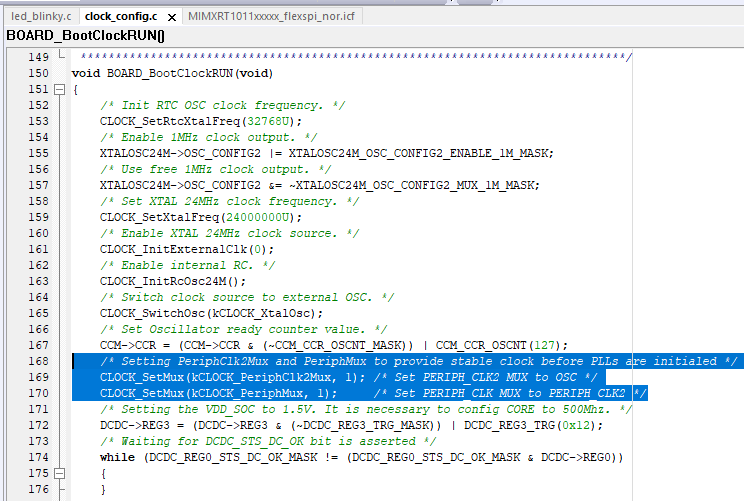Screen dimensions: 744x501
Task: Click the 'Set XTAL 24MHz clock frequency' comment
Action: 230,202
